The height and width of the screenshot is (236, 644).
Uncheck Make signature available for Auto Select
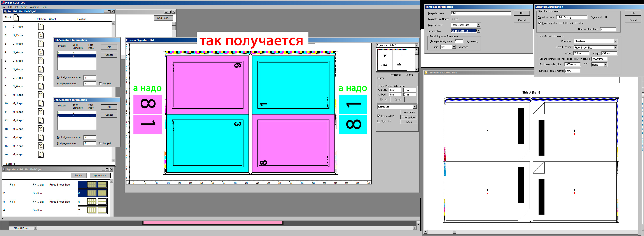tap(540, 23)
